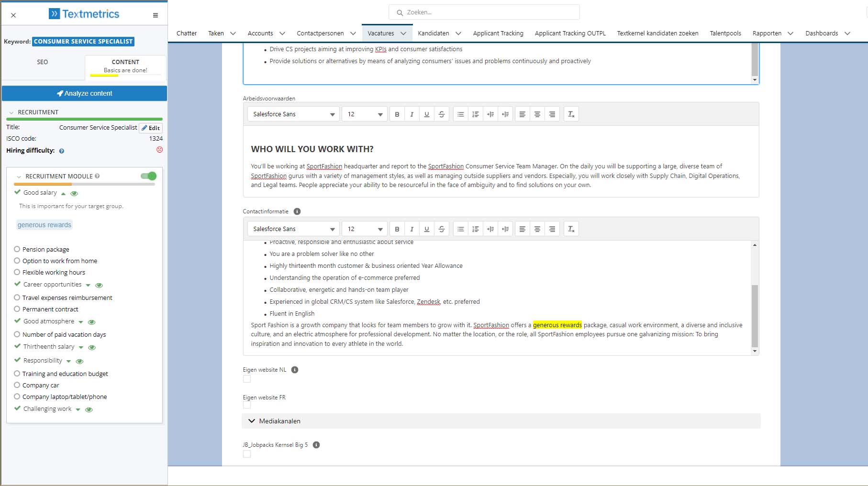This screenshot has height=486, width=868.
Task: Select Pension package radio option
Action: click(x=17, y=249)
